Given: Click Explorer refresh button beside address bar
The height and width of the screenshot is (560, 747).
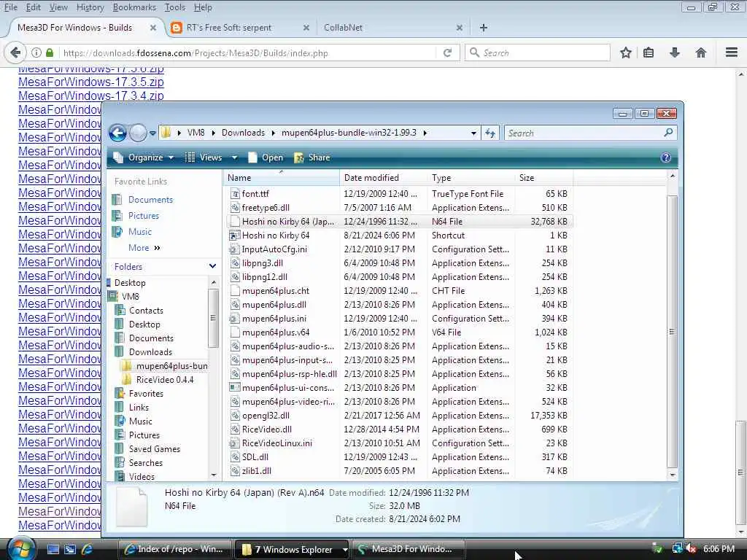Looking at the screenshot, I should 489,133.
